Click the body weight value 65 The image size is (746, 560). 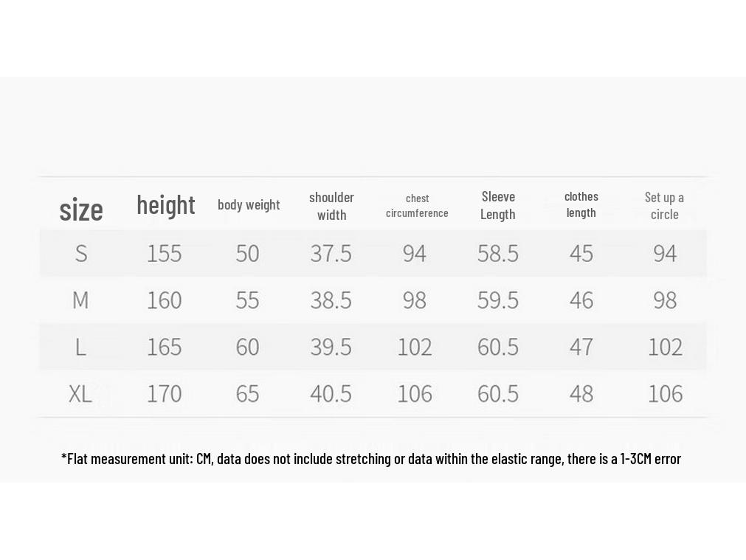click(247, 394)
